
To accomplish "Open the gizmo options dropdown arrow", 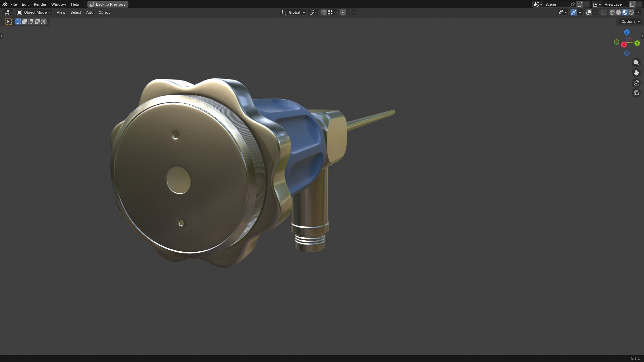I will pyautogui.click(x=580, y=12).
